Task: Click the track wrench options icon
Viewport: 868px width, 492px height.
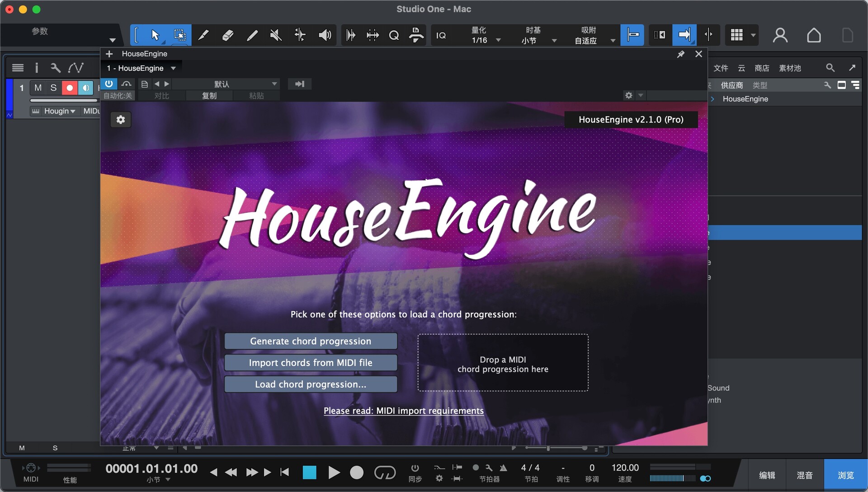Action: coord(56,68)
